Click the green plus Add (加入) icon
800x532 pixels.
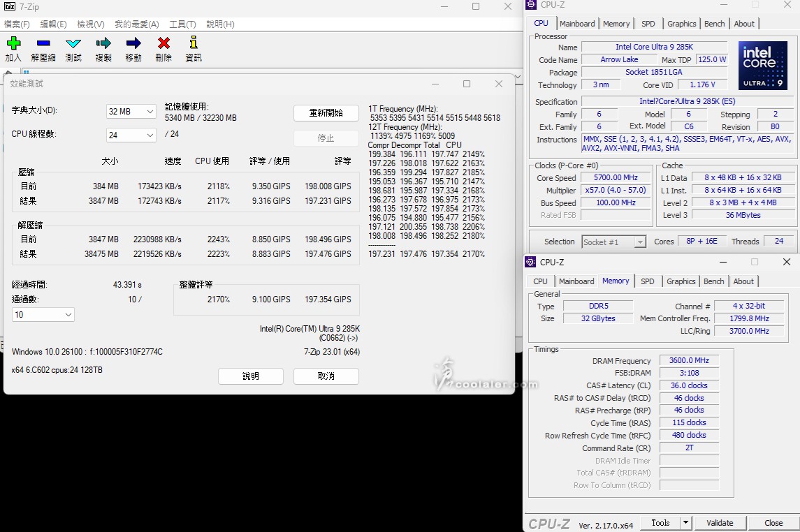pyautogui.click(x=13, y=44)
